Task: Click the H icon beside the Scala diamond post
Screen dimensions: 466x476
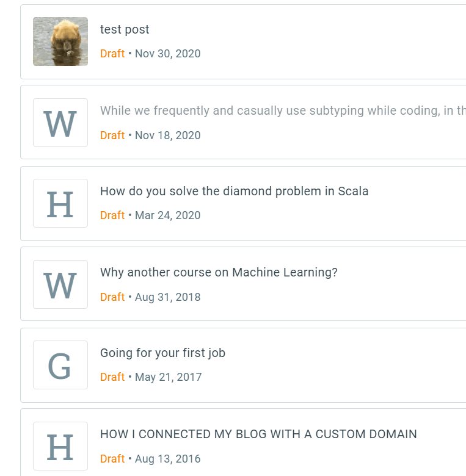Action: (60, 203)
